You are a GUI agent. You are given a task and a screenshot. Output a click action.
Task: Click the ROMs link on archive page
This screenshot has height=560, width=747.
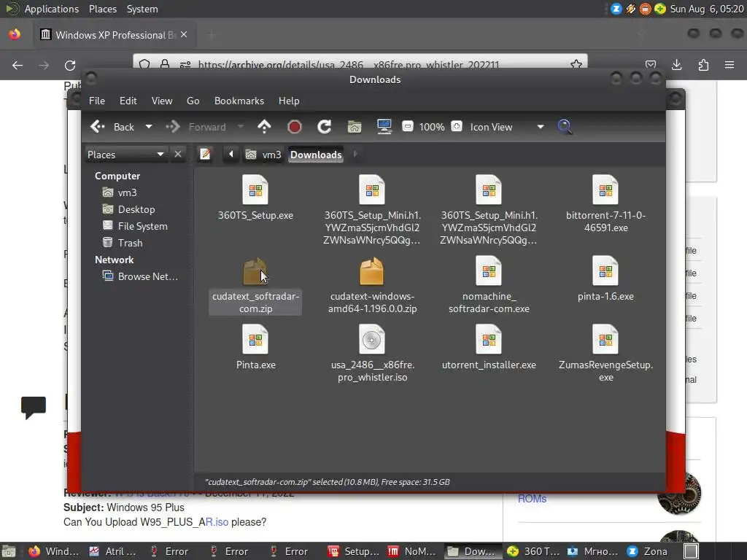(532, 499)
